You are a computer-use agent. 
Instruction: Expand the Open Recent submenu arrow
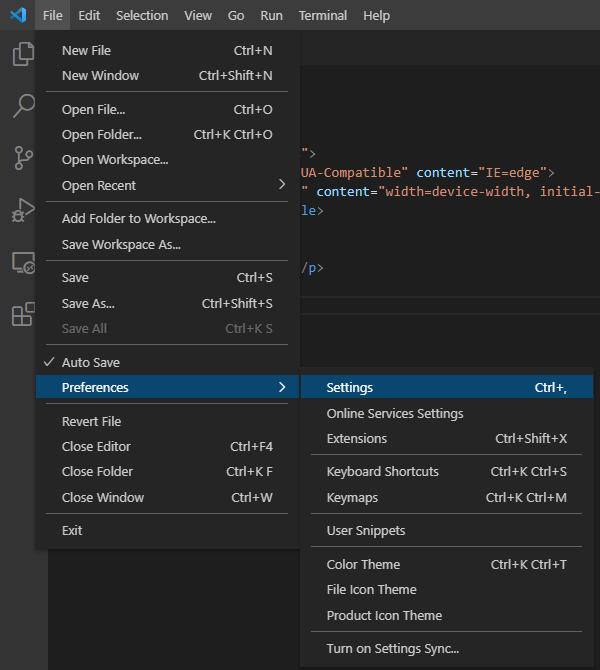point(282,185)
